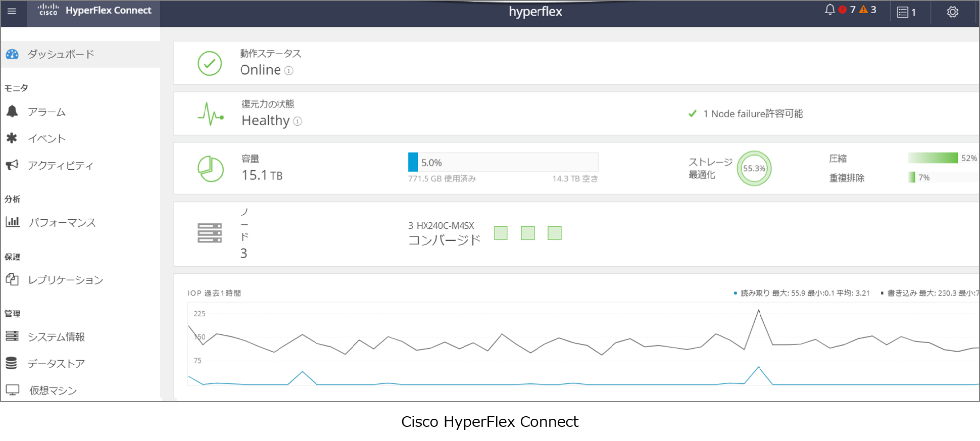Click the 3 HX240C-M4SX node model text
This screenshot has height=441, width=980.
coord(441,226)
